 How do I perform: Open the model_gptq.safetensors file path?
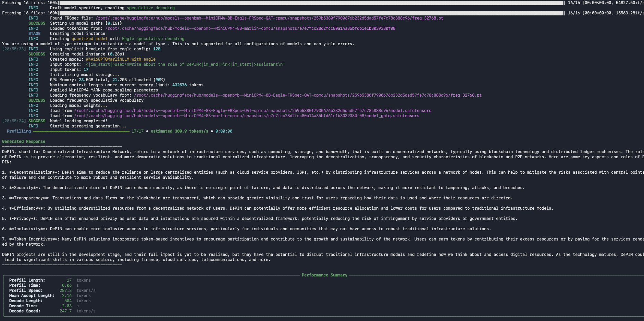click(246, 116)
